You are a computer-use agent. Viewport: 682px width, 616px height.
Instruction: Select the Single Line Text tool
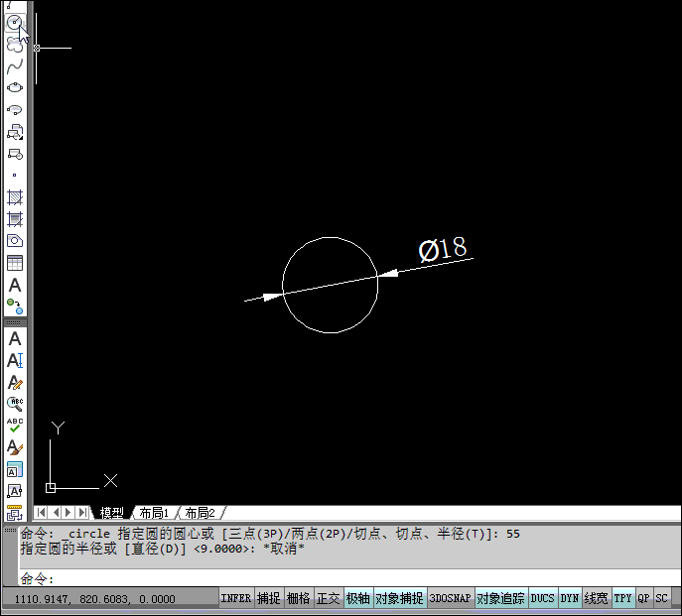15,360
